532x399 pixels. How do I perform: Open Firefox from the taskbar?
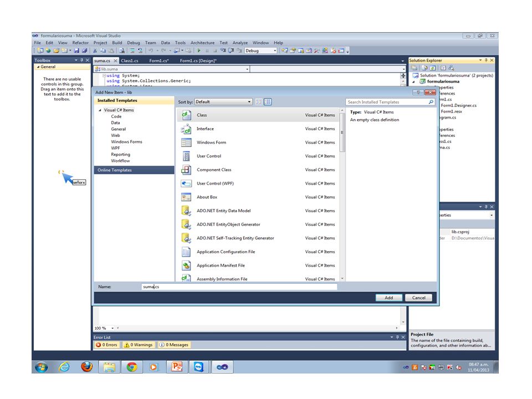(87, 367)
